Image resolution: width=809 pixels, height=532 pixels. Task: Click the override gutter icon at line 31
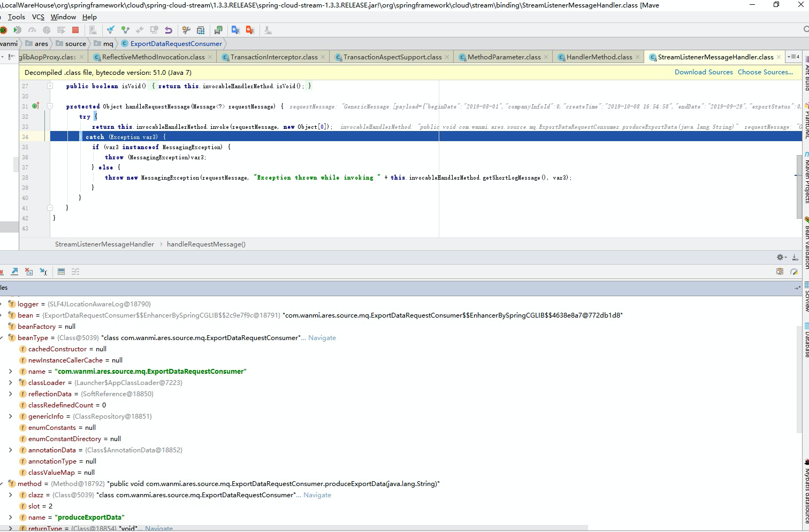point(35,106)
